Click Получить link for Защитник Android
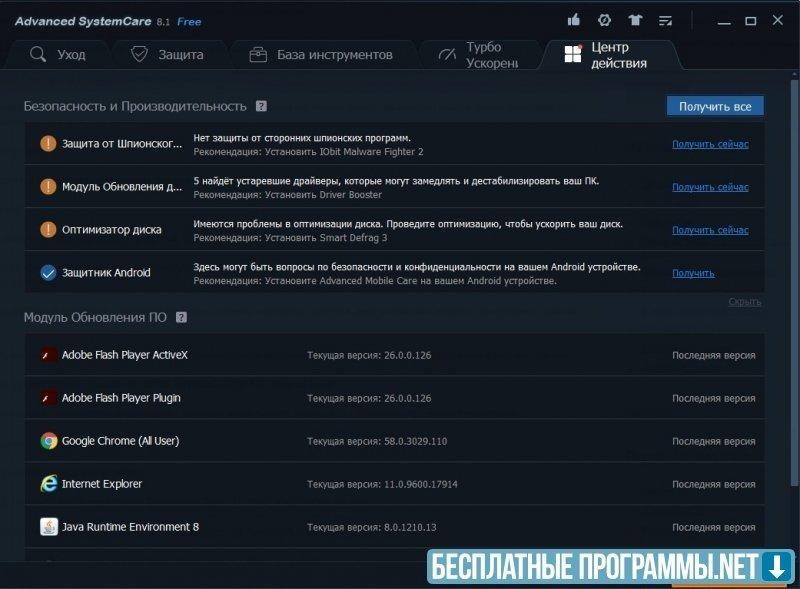800x589 pixels. tap(693, 273)
